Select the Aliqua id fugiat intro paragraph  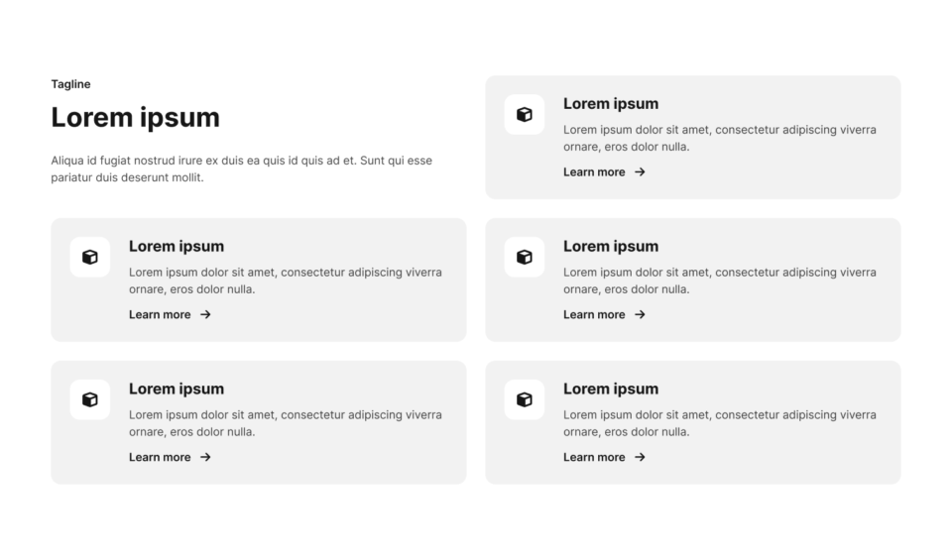pos(242,169)
